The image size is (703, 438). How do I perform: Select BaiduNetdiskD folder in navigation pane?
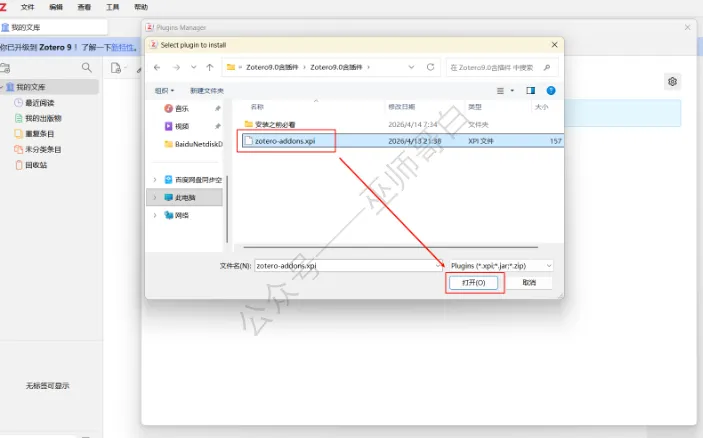tap(193, 144)
